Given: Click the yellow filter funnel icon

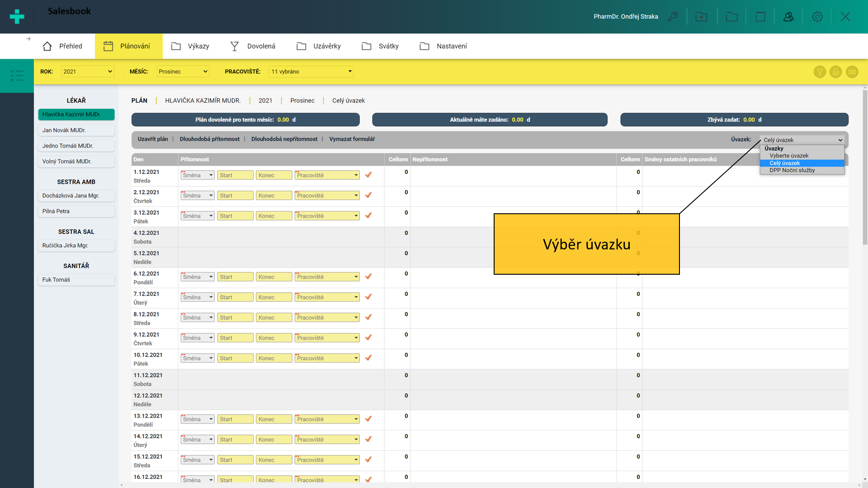Looking at the screenshot, I should pyautogui.click(x=820, y=72).
